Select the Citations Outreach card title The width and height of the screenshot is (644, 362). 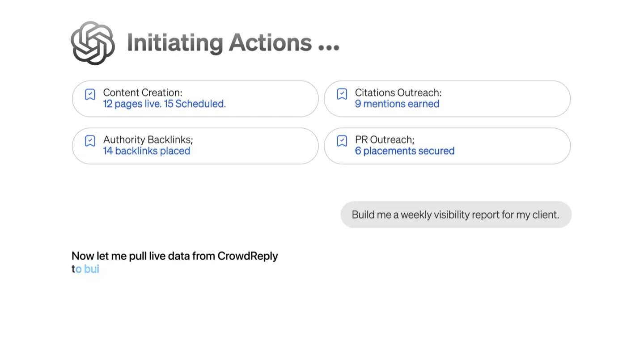click(398, 93)
